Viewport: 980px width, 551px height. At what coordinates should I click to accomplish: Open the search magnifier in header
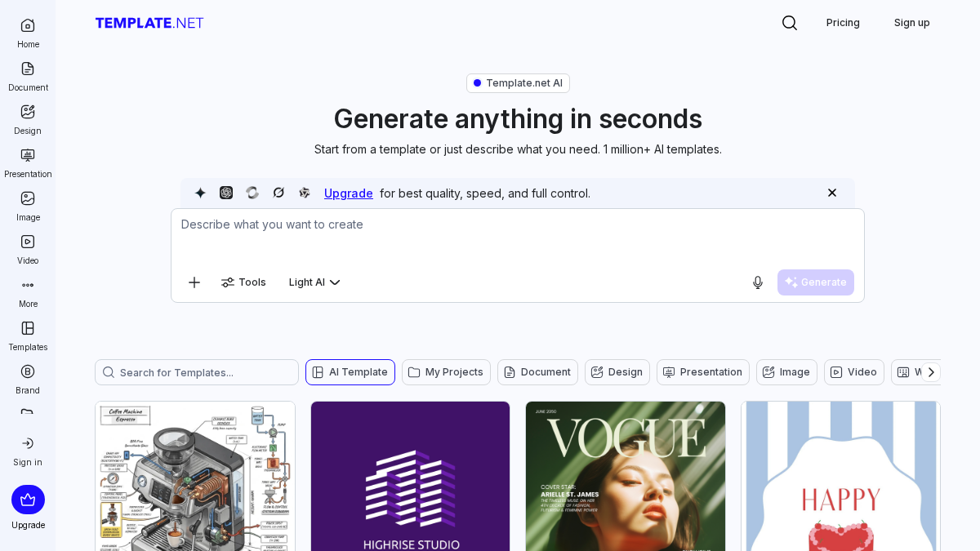click(789, 23)
